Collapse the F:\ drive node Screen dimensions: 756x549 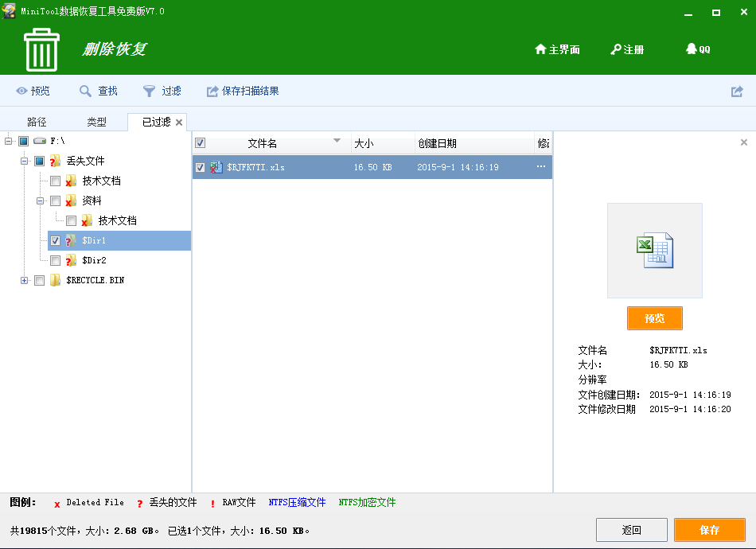(8, 141)
